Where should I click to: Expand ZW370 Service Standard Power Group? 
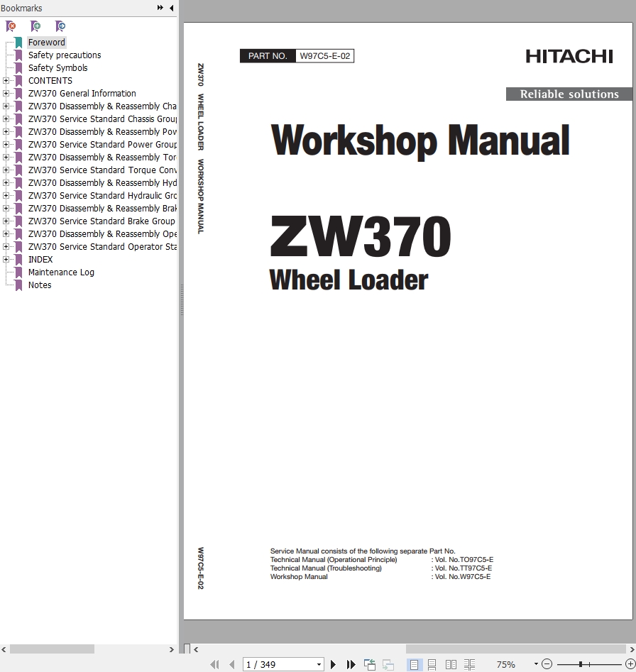pyautogui.click(x=6, y=145)
